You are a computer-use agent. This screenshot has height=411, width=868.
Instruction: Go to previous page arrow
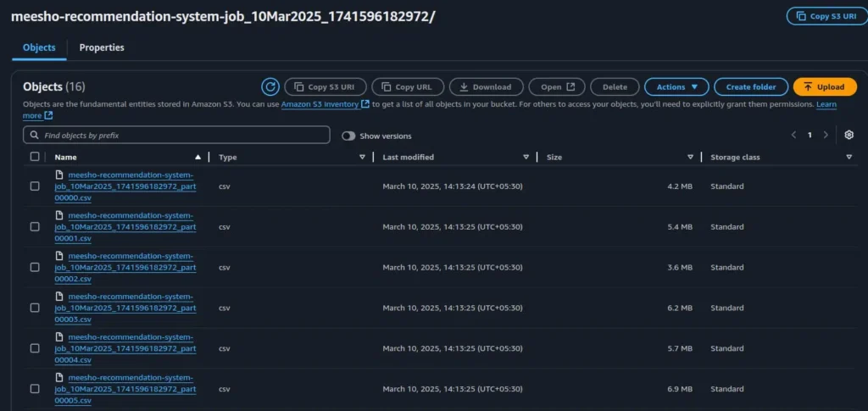coord(793,135)
